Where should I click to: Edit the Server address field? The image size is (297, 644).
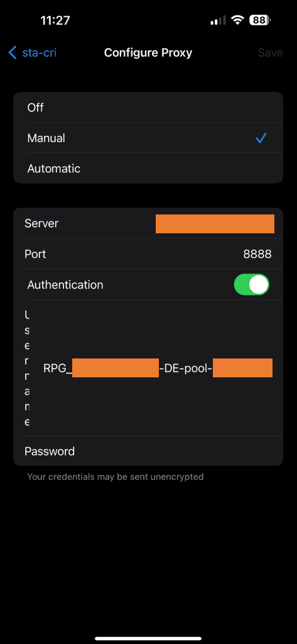tap(148, 223)
